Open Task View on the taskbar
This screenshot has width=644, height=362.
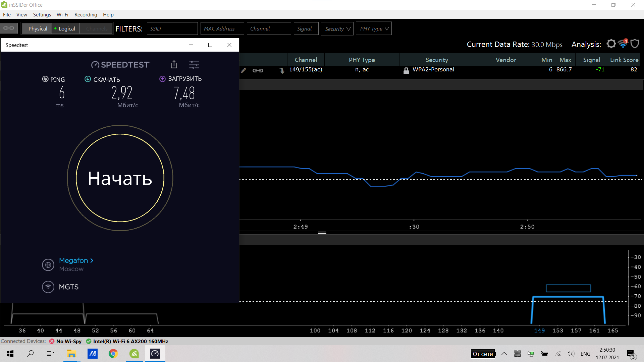pos(50,354)
